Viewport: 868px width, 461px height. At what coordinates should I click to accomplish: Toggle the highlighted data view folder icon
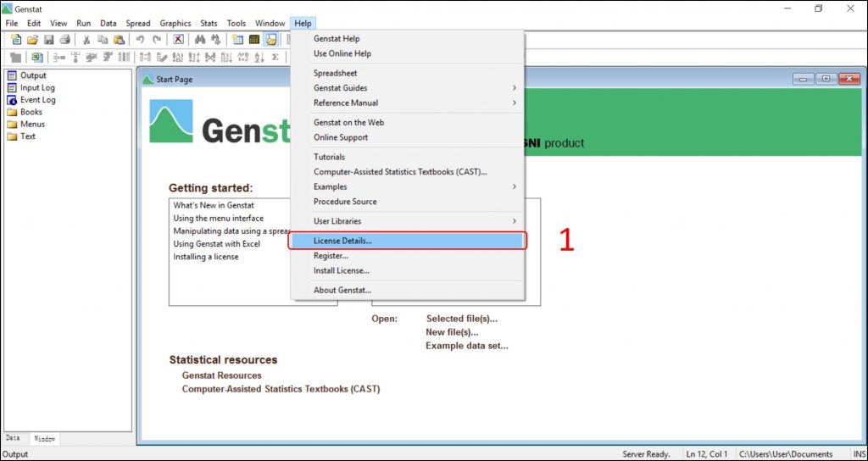pos(270,39)
